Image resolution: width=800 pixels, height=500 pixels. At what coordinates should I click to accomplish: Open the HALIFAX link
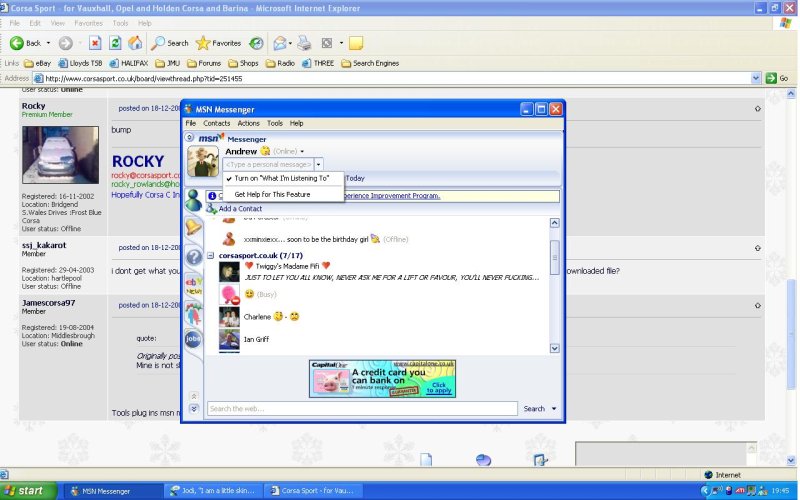[129, 63]
